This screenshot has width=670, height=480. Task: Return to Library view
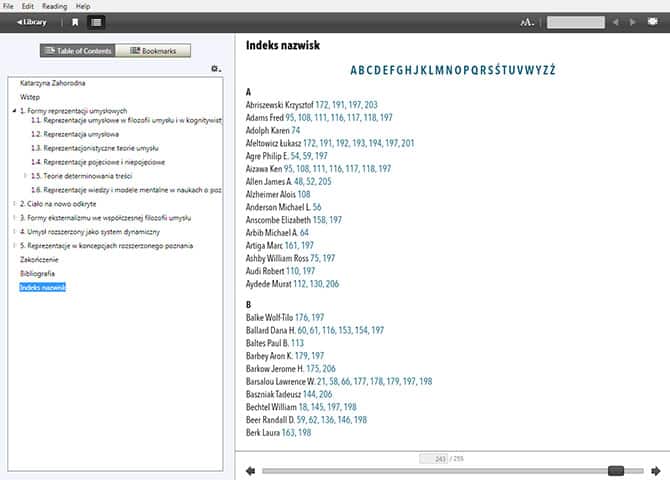[31, 21]
